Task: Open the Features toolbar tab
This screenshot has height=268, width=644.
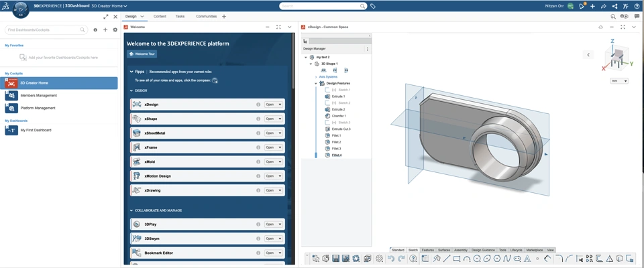Action: coord(427,250)
